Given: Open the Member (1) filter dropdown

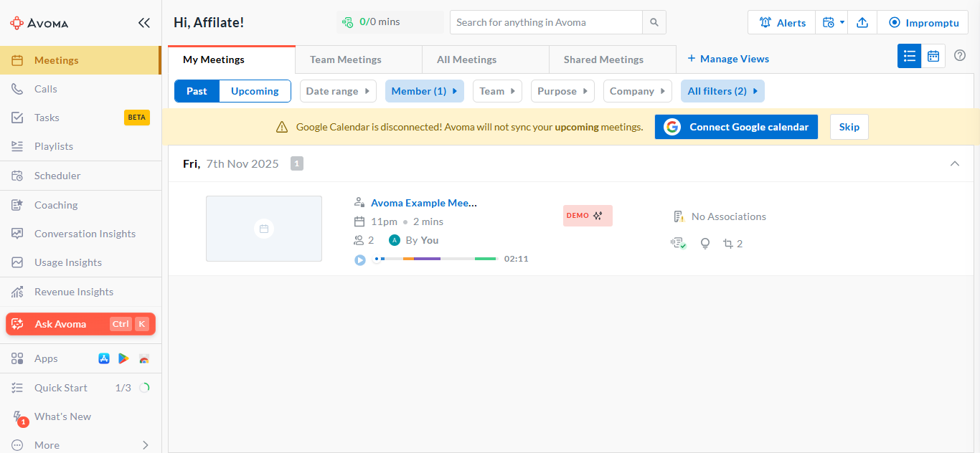Looking at the screenshot, I should (425, 91).
